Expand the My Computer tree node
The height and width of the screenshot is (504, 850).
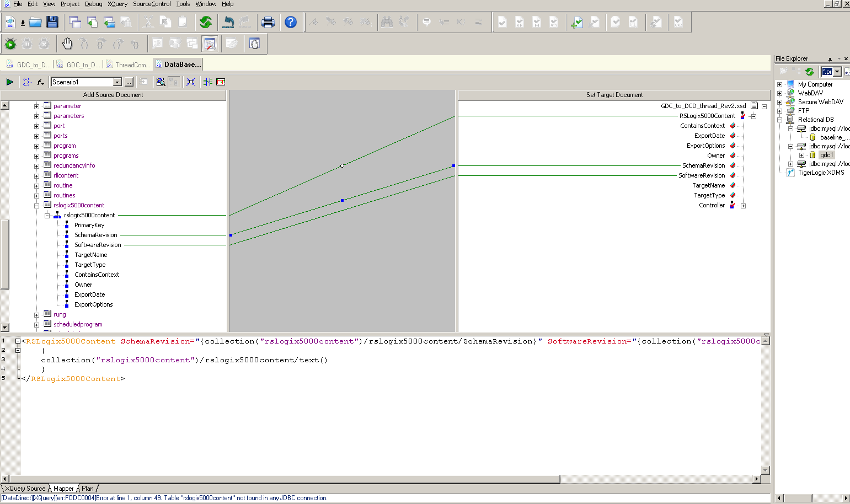point(779,85)
